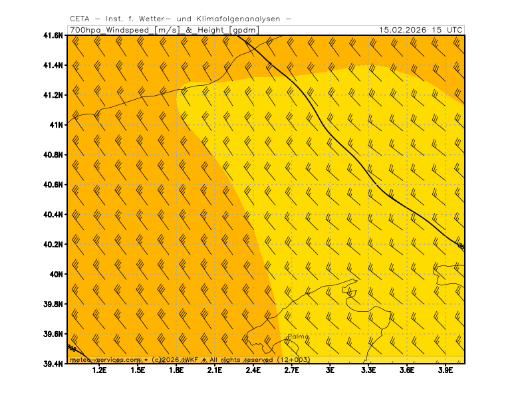Click the 15.02.2026 15 UTC timestamp
The width and height of the screenshot is (532, 399).
420,30
